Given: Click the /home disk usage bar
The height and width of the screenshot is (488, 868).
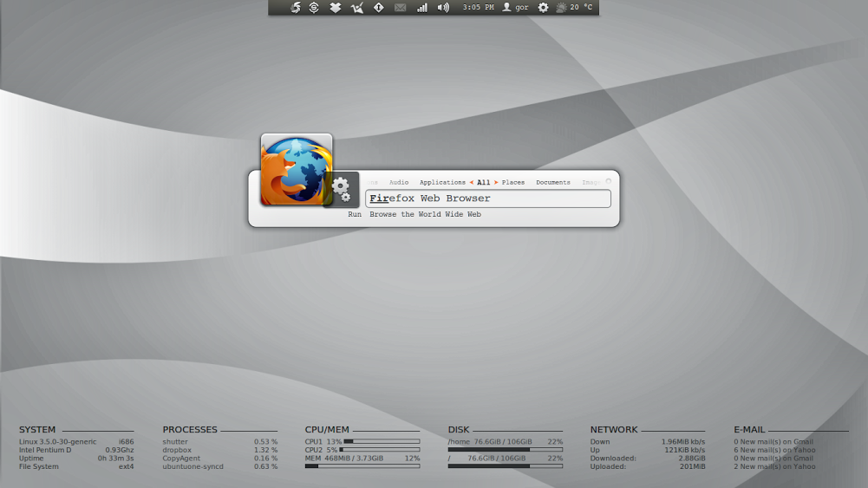Looking at the screenshot, I should (x=506, y=450).
